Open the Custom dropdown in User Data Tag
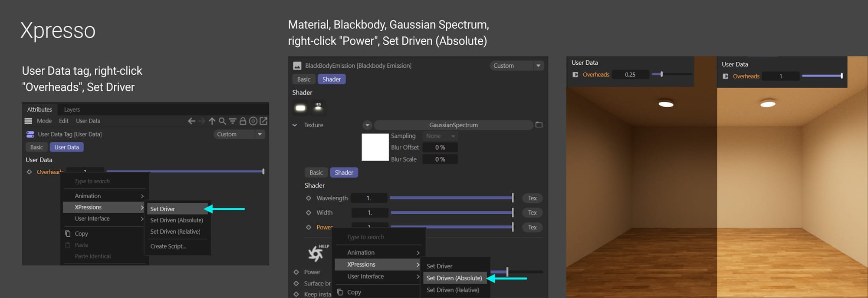 239,134
